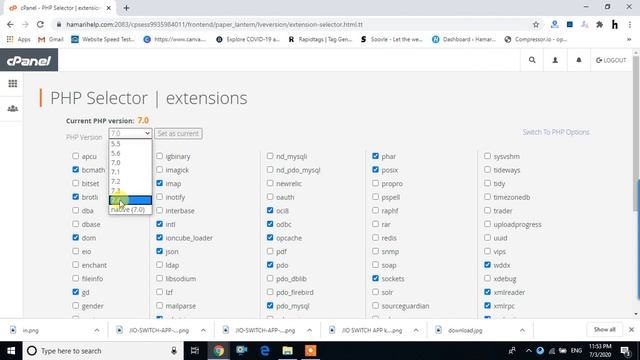
Task: Open the browser extensions puzzle icon
Action: tap(600, 24)
